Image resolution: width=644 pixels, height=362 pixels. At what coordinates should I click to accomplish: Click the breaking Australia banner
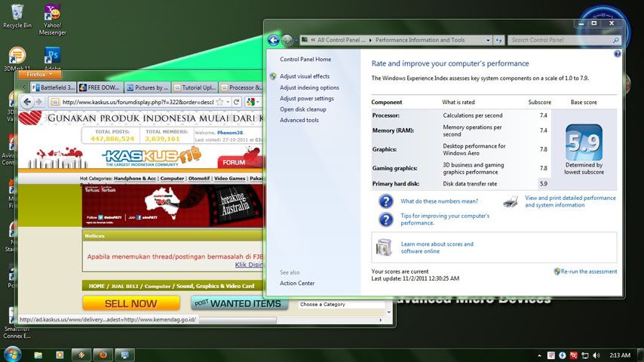click(173, 205)
